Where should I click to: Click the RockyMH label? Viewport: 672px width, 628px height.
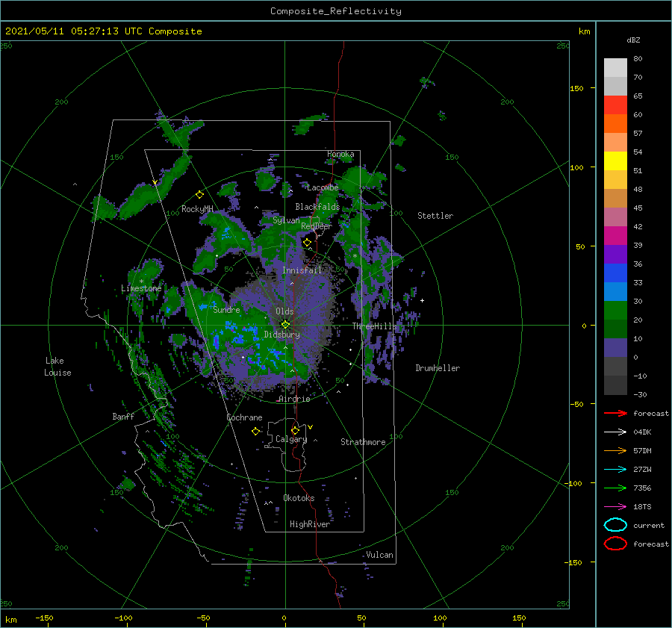pyautogui.click(x=197, y=209)
